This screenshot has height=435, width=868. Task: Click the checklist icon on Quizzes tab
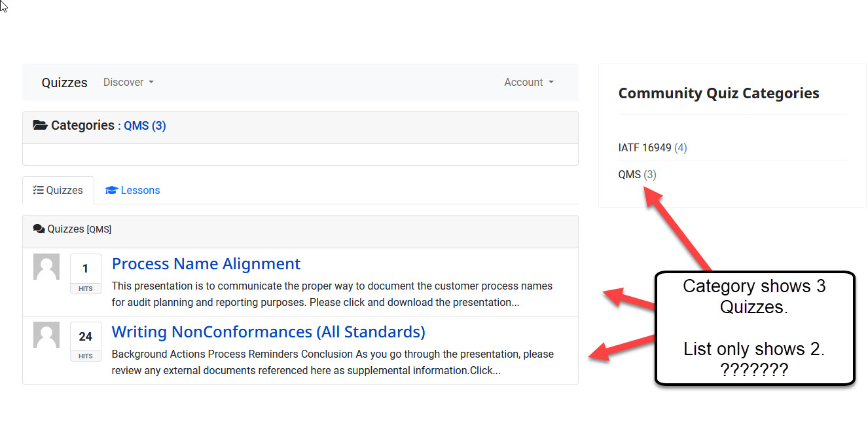click(38, 191)
